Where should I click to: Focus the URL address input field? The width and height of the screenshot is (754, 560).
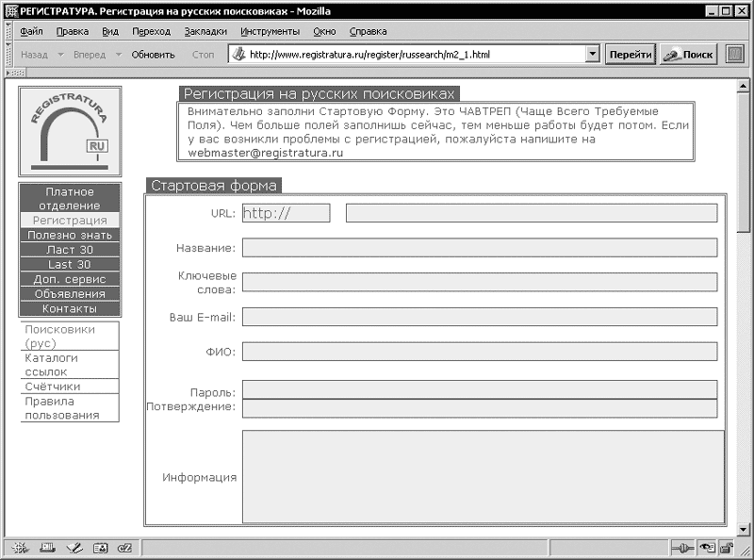[532, 213]
